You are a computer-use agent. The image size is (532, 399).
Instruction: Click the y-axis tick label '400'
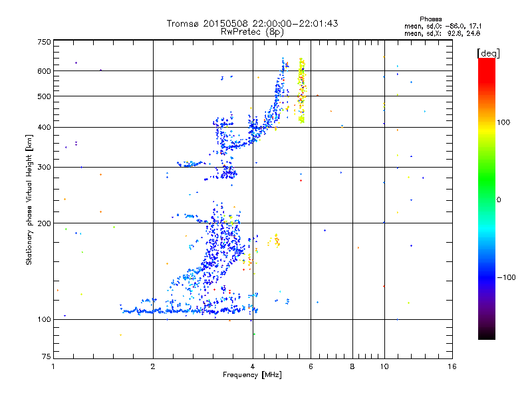point(44,127)
